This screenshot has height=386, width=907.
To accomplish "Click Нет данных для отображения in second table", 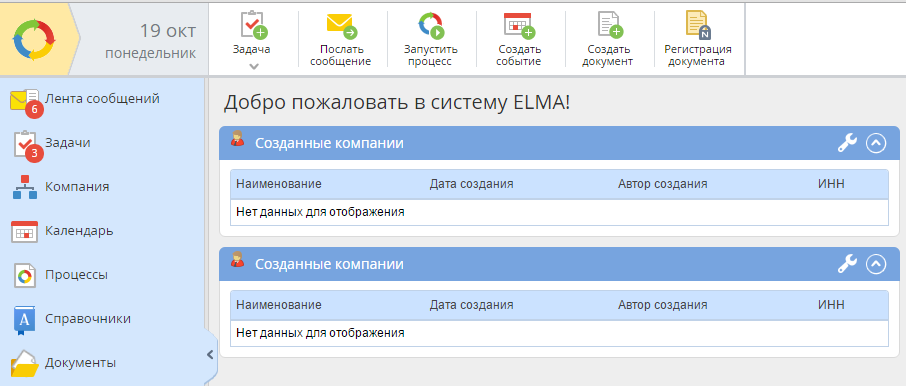I will coord(320,333).
